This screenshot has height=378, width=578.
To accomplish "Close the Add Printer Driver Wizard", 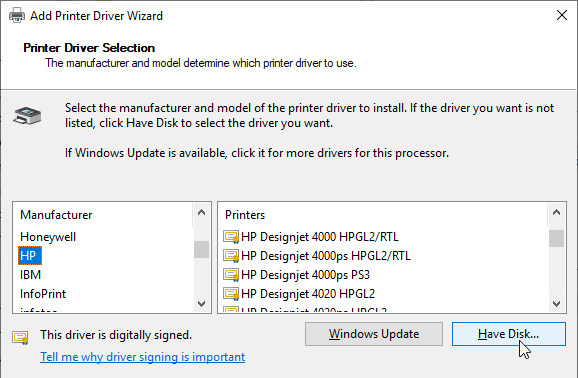I will click(562, 15).
